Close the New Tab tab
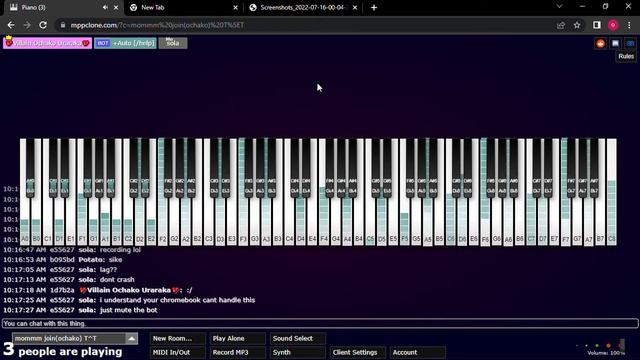Viewport: 640px width, 360px height. coord(236,7)
